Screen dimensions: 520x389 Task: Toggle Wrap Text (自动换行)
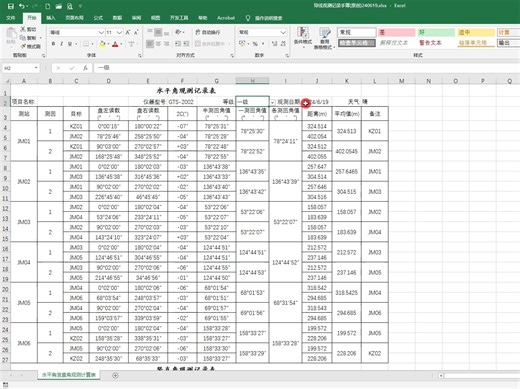(207, 32)
